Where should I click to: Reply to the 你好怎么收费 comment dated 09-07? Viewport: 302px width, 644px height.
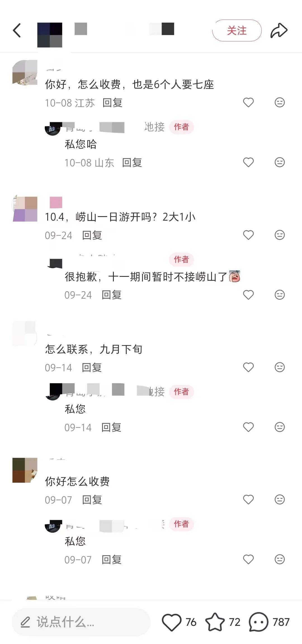tap(92, 500)
